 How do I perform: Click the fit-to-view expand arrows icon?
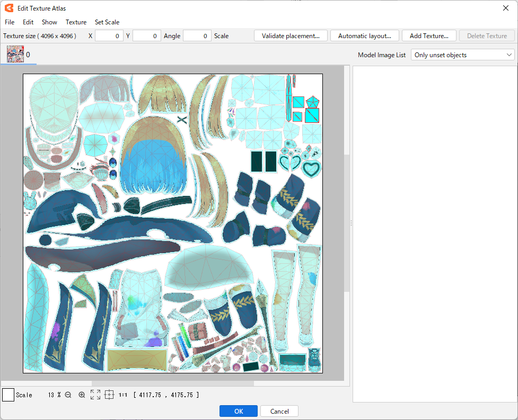pyautogui.click(x=95, y=395)
